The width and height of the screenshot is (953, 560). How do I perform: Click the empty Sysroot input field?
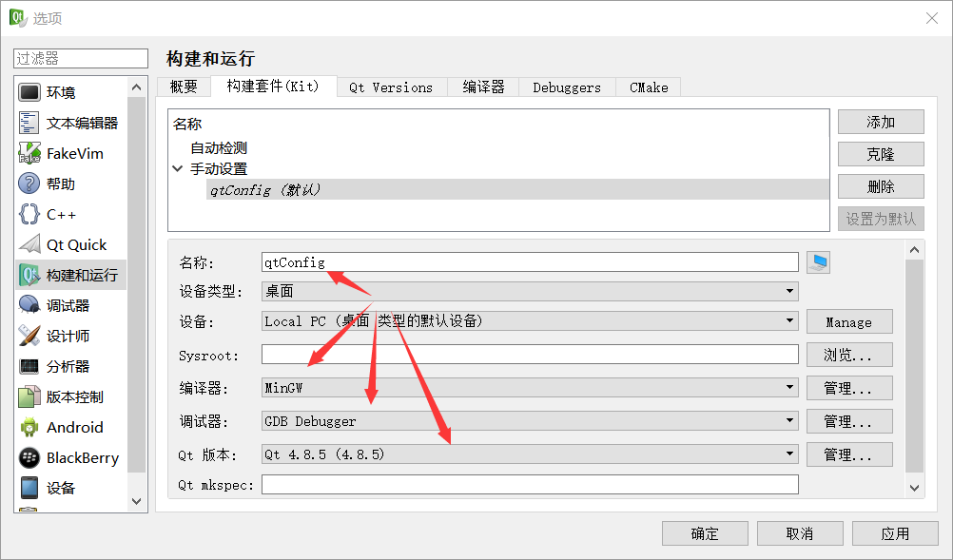530,354
